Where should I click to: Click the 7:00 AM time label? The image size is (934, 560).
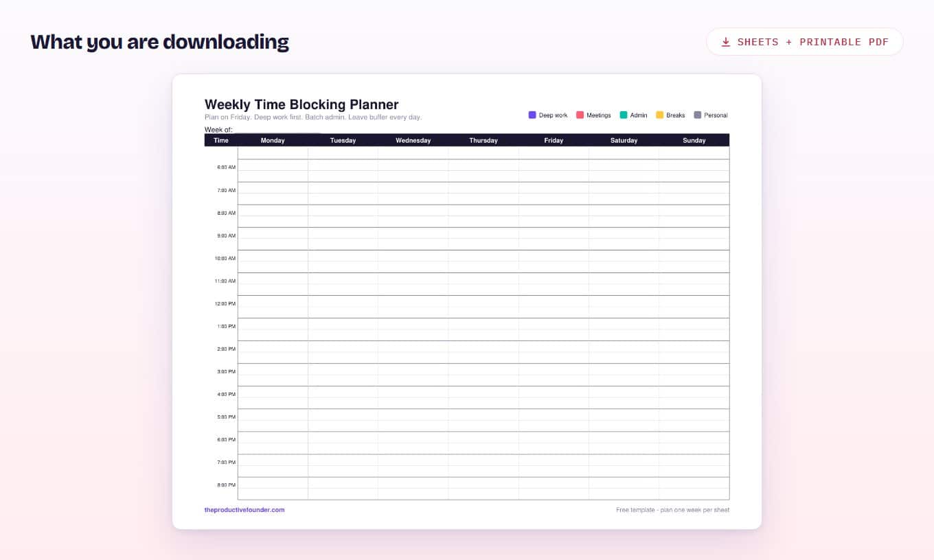coord(227,190)
